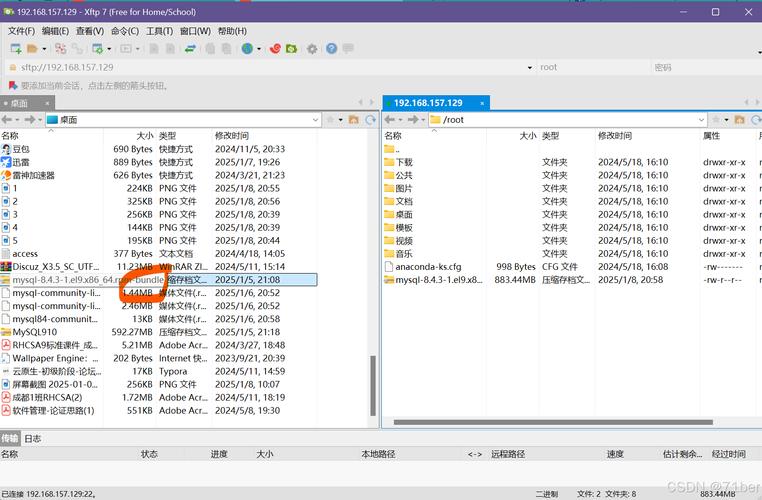Select the local MySQL910 archive
The width and height of the screenshot is (762, 500).
coord(159,332)
